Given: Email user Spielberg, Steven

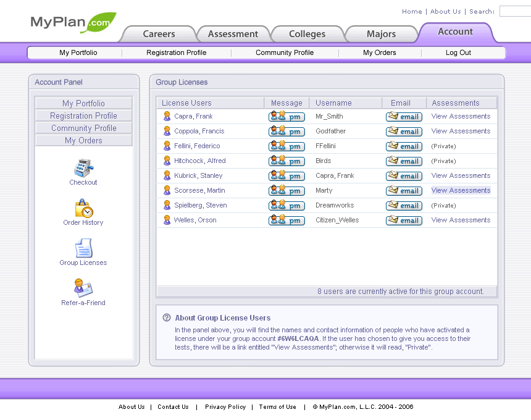Looking at the screenshot, I should tap(404, 206).
